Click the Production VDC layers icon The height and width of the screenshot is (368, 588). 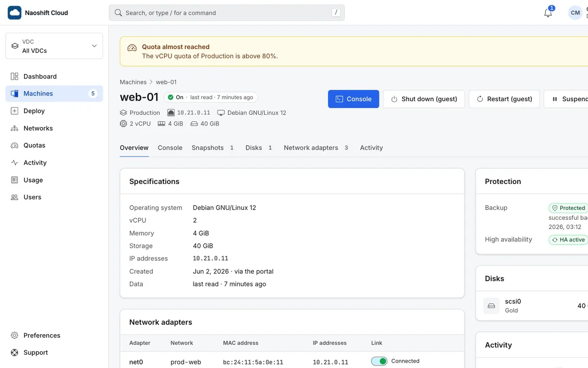[123, 113]
